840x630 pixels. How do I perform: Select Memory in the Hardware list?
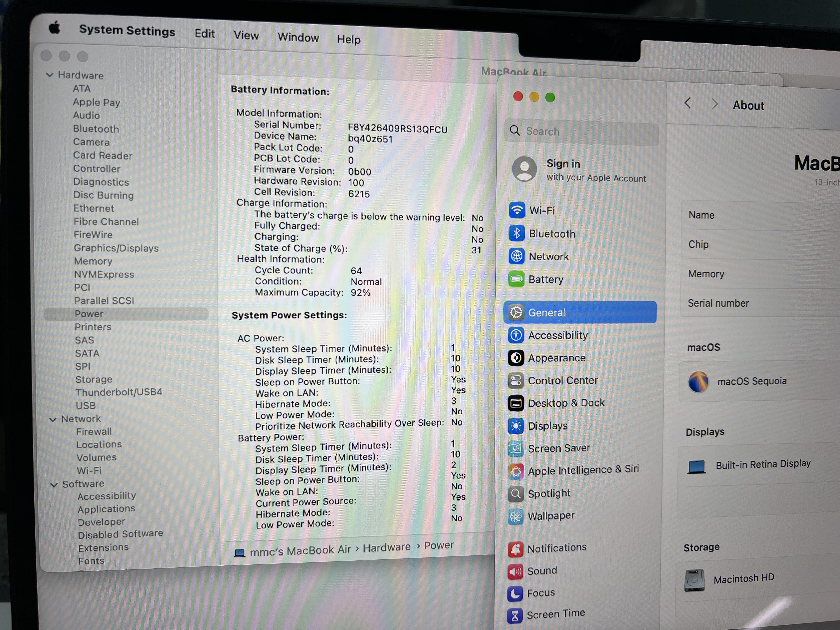(x=93, y=261)
